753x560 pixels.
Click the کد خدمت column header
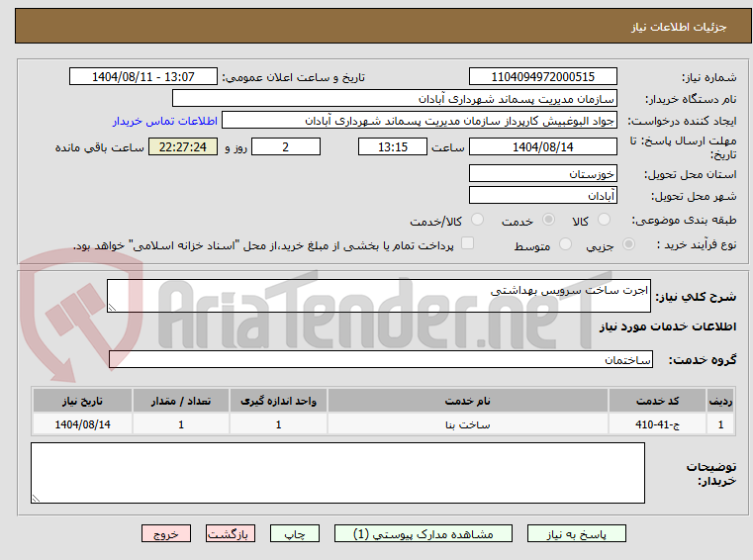(657, 401)
